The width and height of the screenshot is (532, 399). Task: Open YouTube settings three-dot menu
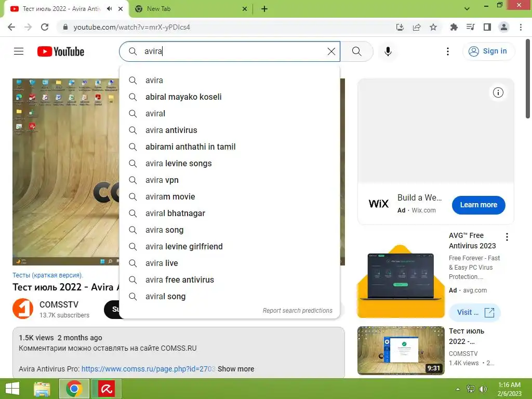click(x=447, y=51)
